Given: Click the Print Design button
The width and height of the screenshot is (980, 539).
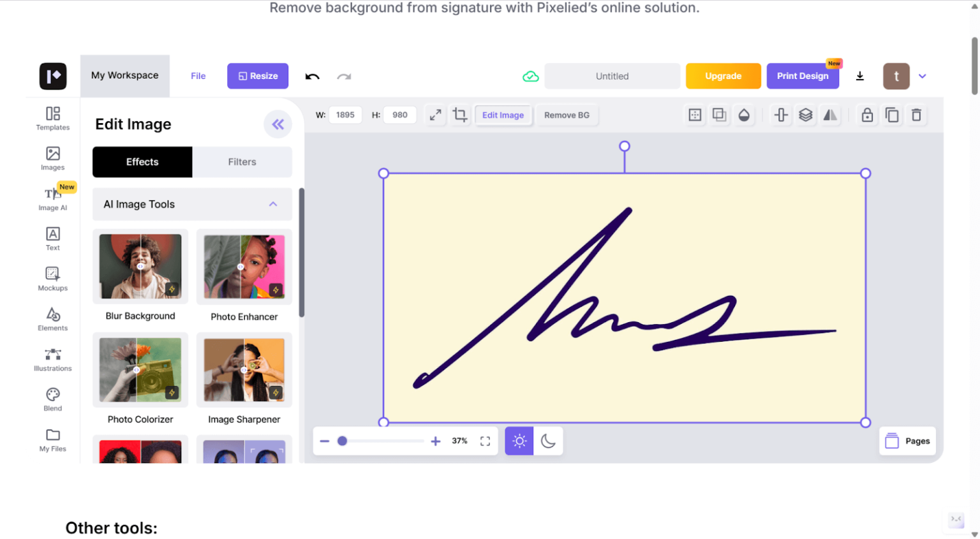Looking at the screenshot, I should (x=803, y=76).
